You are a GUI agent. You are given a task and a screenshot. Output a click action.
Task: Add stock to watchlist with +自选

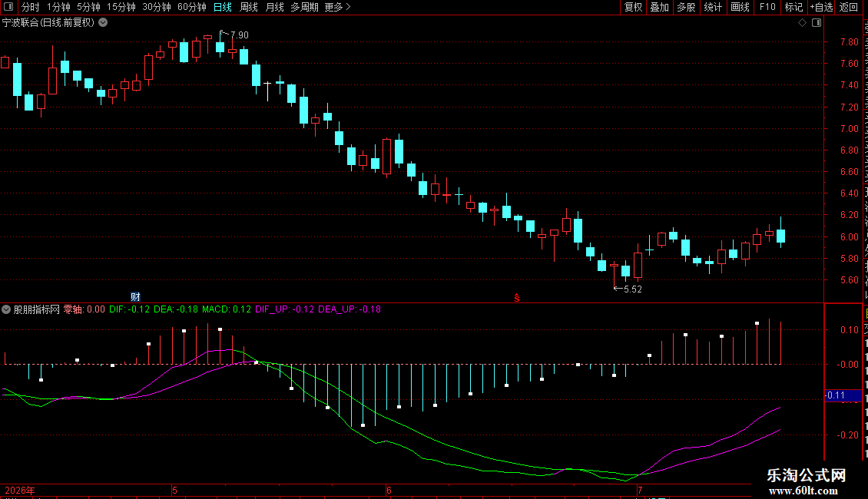pyautogui.click(x=821, y=7)
